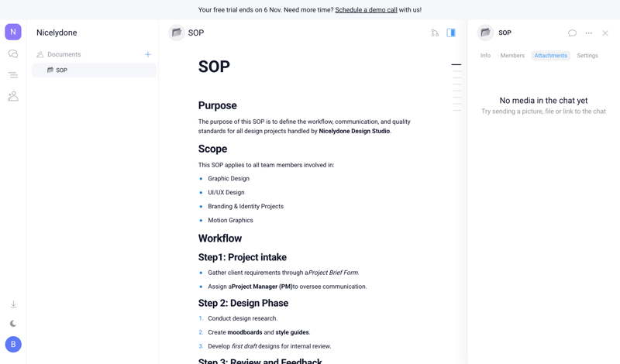Click the list lines icon in sidebar

13,75
